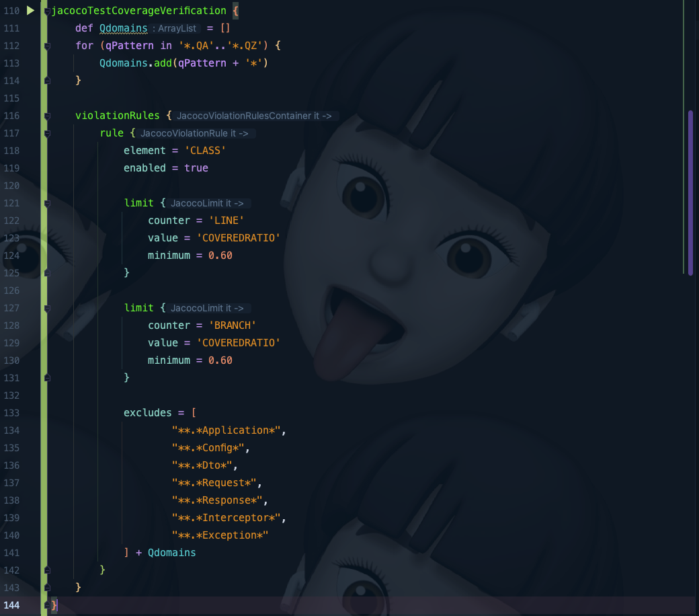Click the '*.QA' range string
Image resolution: width=699 pixels, height=616 pixels.
pos(196,46)
